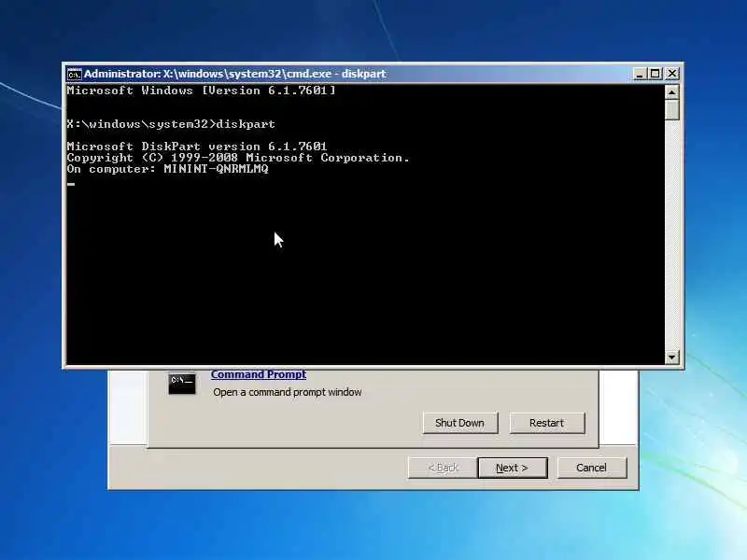The height and width of the screenshot is (560, 747).
Task: Click the 'Microsoft Windows [Version 6.1.7601]' line
Action: pos(201,91)
